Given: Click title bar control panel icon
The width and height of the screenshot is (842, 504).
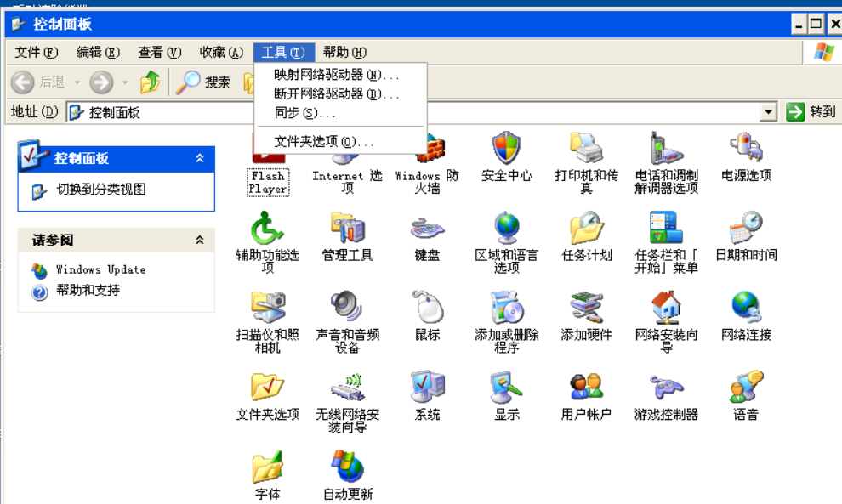Looking at the screenshot, I should click(x=19, y=24).
